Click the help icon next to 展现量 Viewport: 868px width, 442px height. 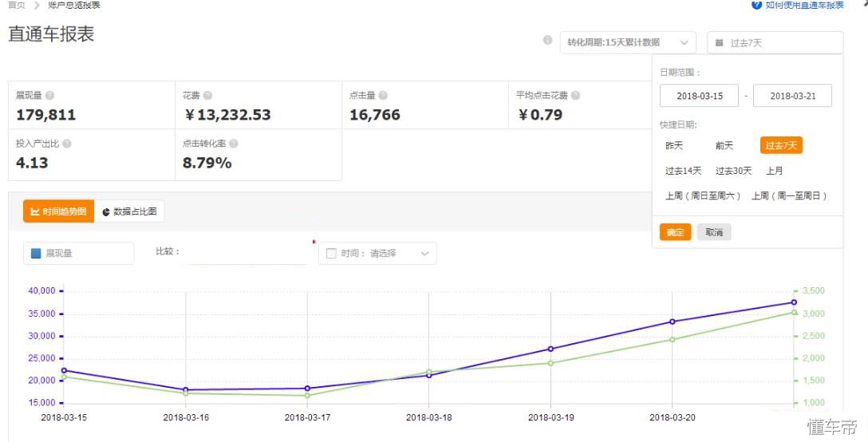coord(49,96)
